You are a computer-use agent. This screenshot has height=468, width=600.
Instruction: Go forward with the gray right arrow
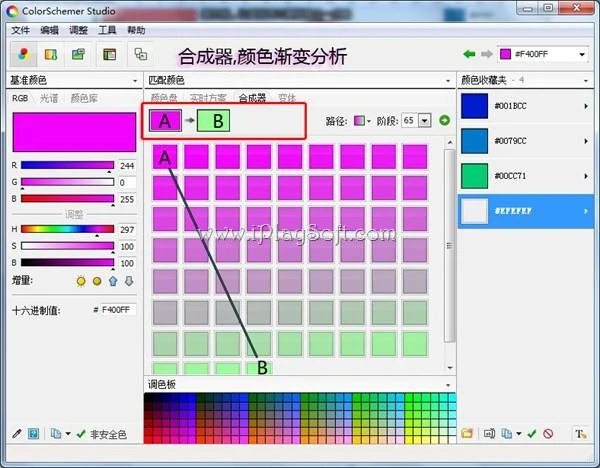pos(486,54)
